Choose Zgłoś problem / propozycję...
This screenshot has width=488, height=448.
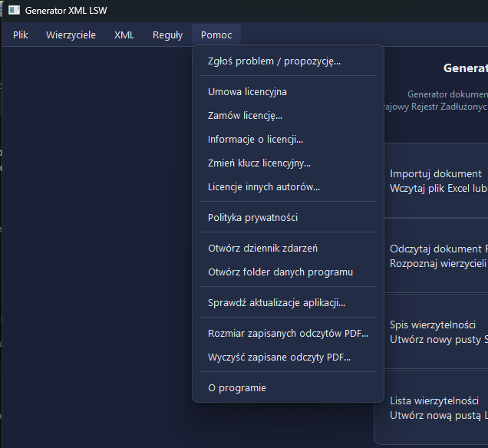tap(289, 61)
